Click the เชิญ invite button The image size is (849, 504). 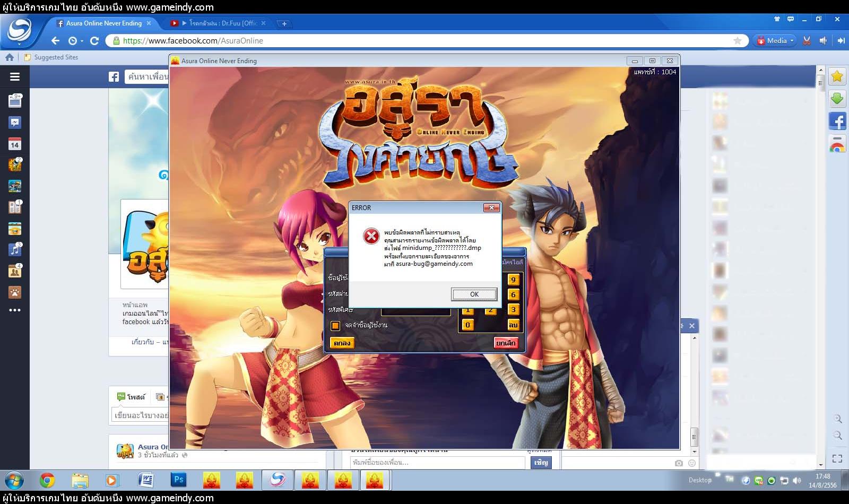pyautogui.click(x=541, y=463)
